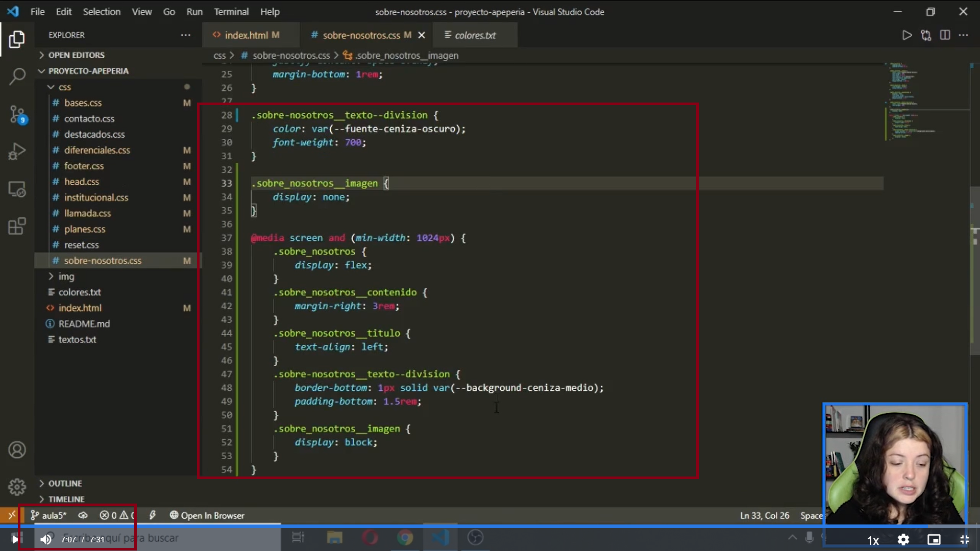Open changes compare icon in editor toolbar
Image resolution: width=980 pixels, height=551 pixels.
(x=926, y=35)
